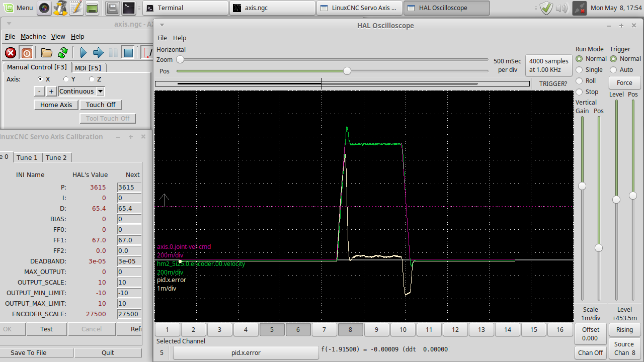This screenshot has width=644, height=362.
Task: Open G-code file with folder icon
Action: [47, 52]
